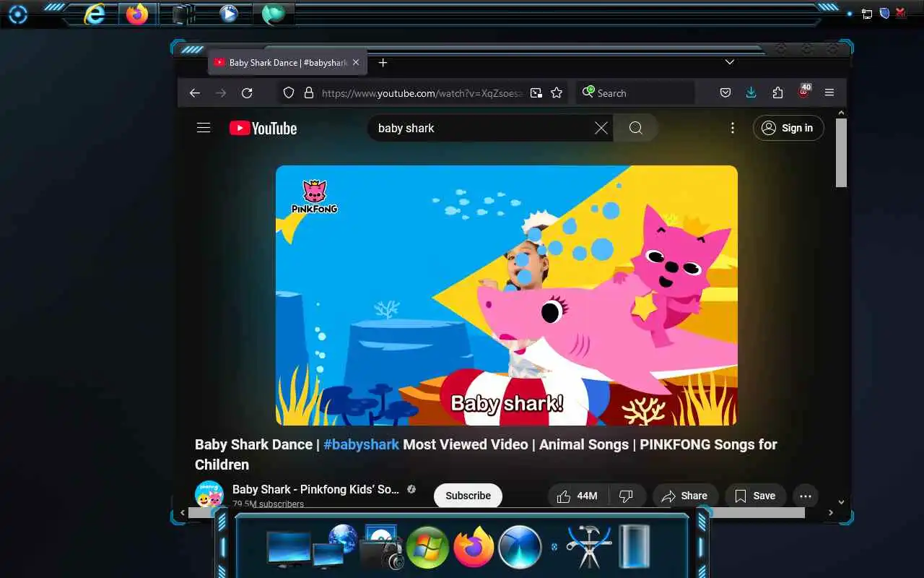Viewport: 924px width, 578px height.
Task: Click the network icon in system tray
Action: point(867,14)
